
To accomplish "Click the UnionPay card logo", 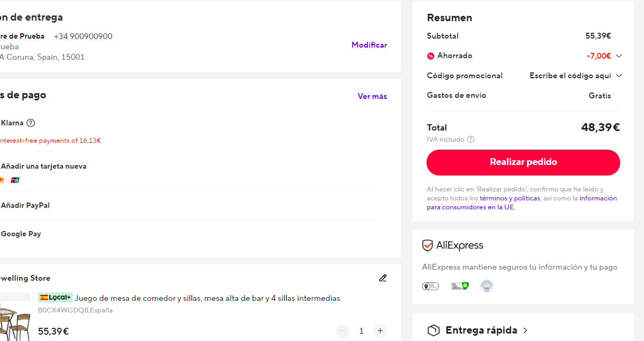I will (x=15, y=180).
